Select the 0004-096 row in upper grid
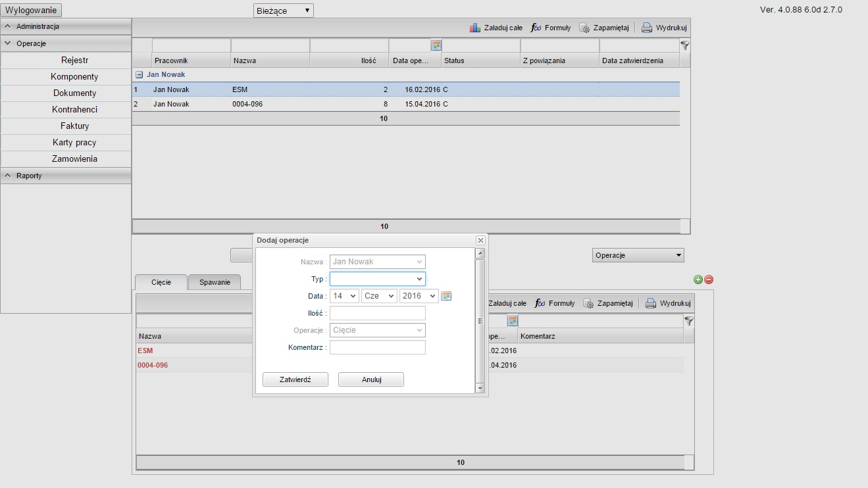This screenshot has height=488, width=868. 406,104
